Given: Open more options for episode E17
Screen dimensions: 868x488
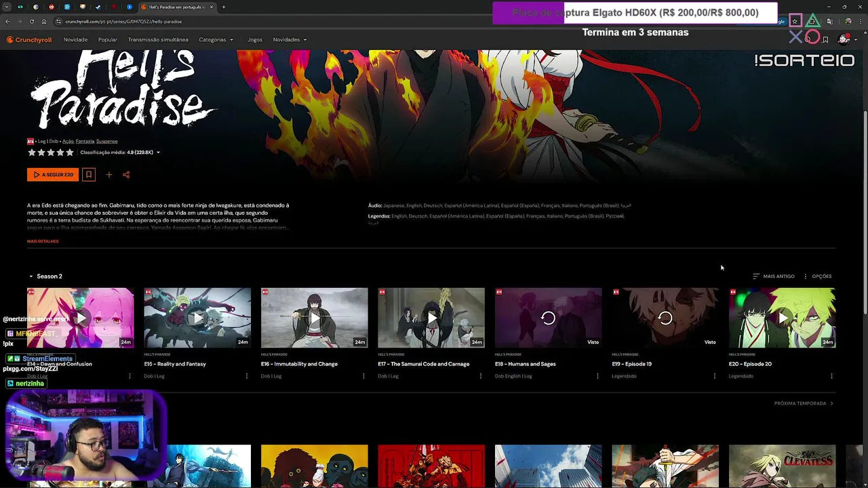Looking at the screenshot, I should [480, 376].
